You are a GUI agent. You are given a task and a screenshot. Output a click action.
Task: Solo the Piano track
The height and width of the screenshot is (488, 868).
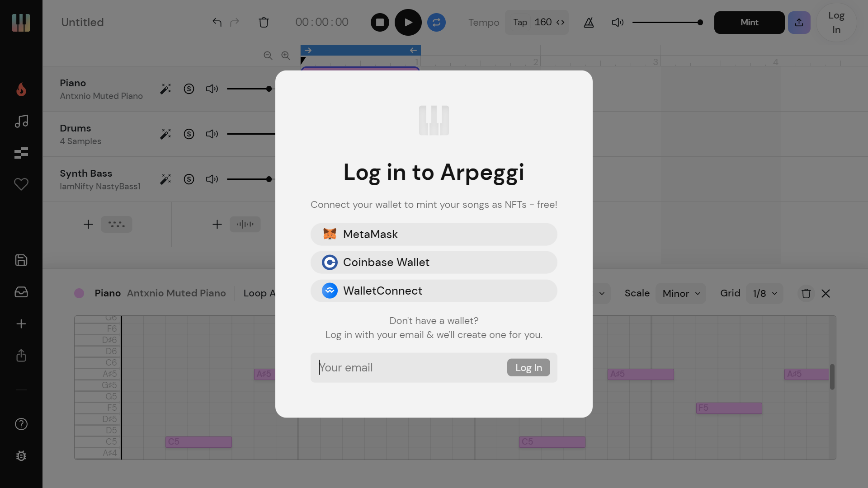(x=189, y=89)
